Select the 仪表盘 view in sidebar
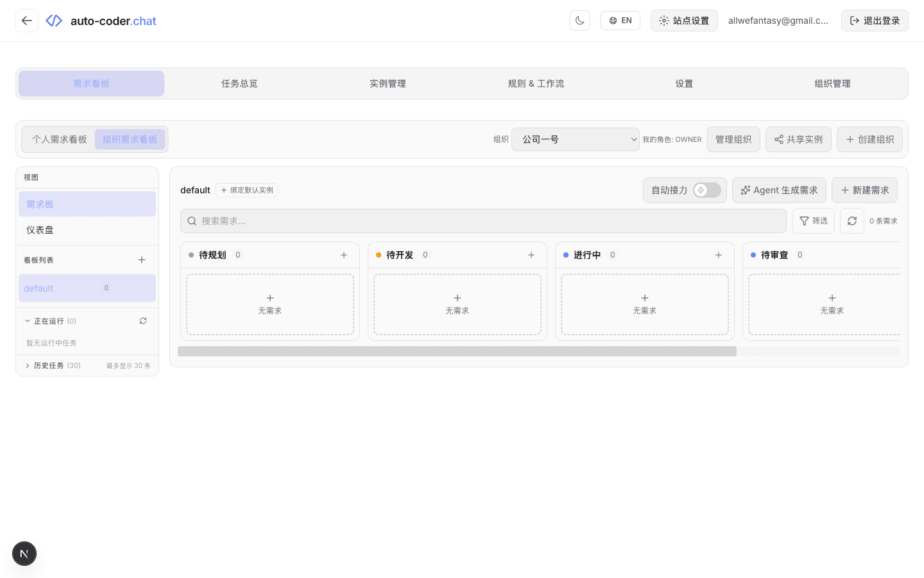The image size is (924, 578). tap(40, 229)
